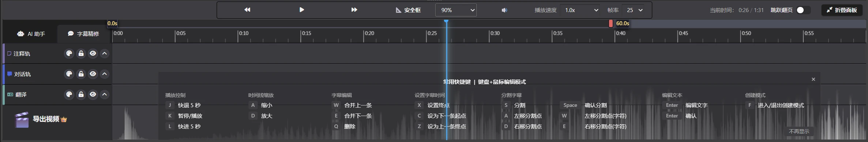Click the 0:30 mark on timeline ruler

[x=495, y=33]
